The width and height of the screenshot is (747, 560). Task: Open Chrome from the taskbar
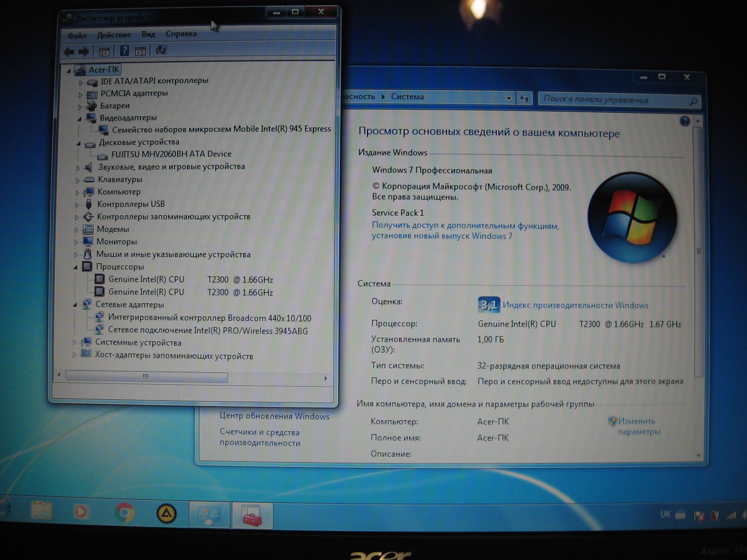click(124, 513)
